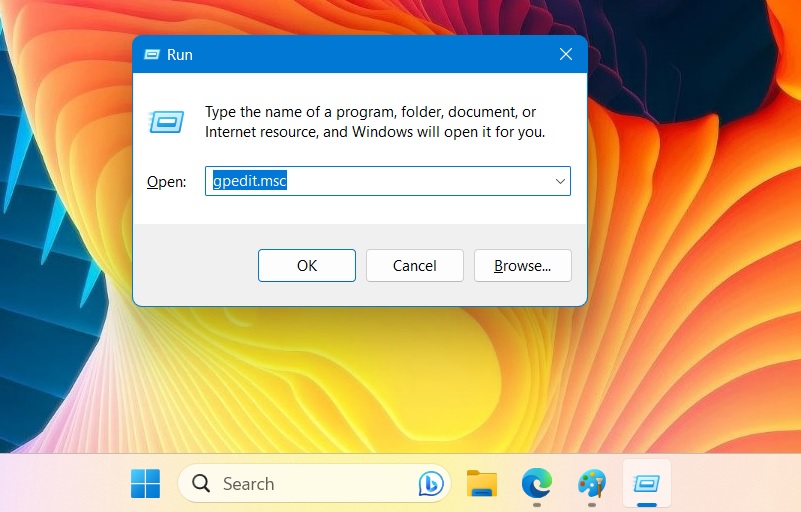Cancel the Run dialog

[414, 266]
